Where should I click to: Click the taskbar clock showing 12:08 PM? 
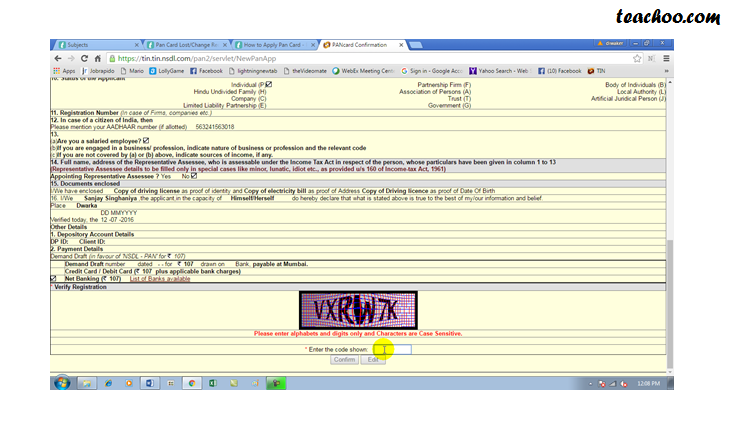click(648, 383)
